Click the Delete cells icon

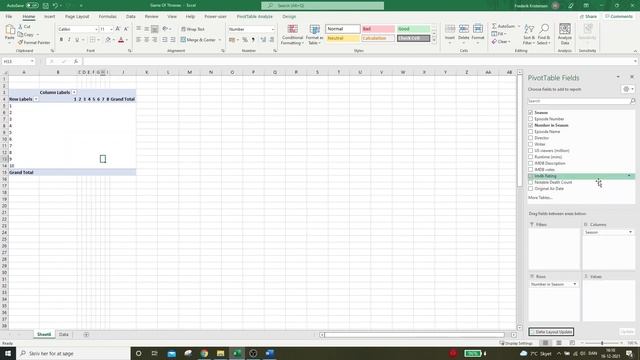click(464, 29)
